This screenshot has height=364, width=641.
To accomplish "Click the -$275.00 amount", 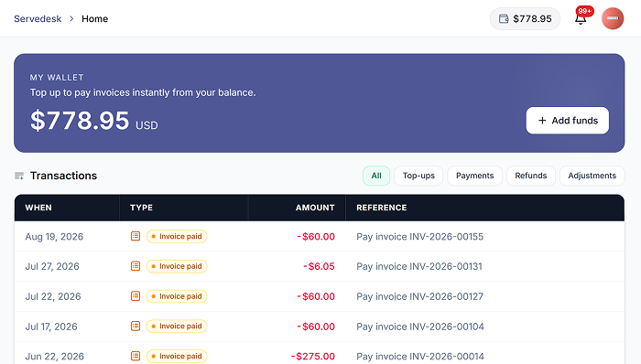I will pos(313,357).
